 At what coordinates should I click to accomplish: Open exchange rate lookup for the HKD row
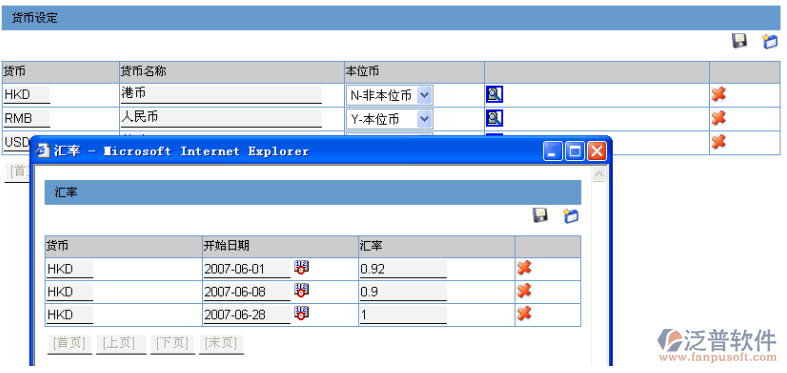point(494,94)
